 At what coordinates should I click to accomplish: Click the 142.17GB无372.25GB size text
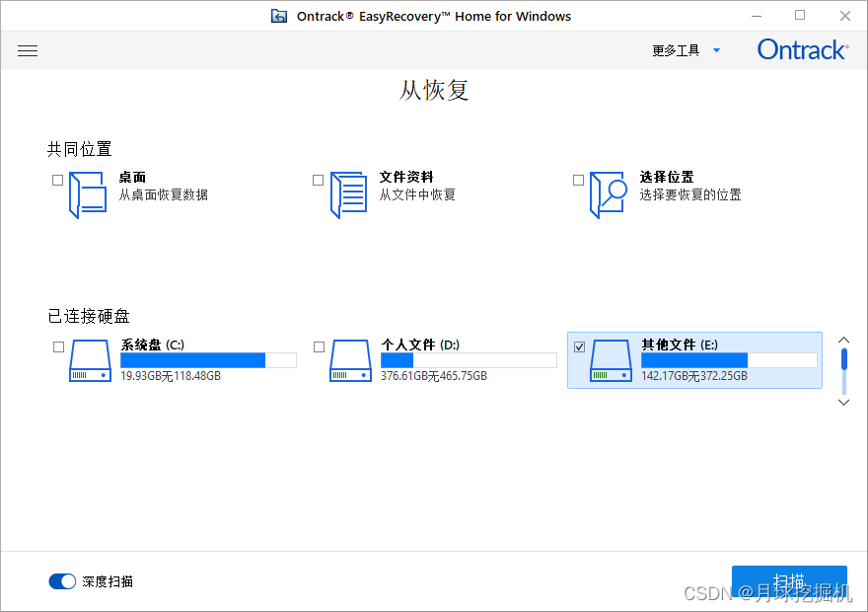tap(694, 376)
